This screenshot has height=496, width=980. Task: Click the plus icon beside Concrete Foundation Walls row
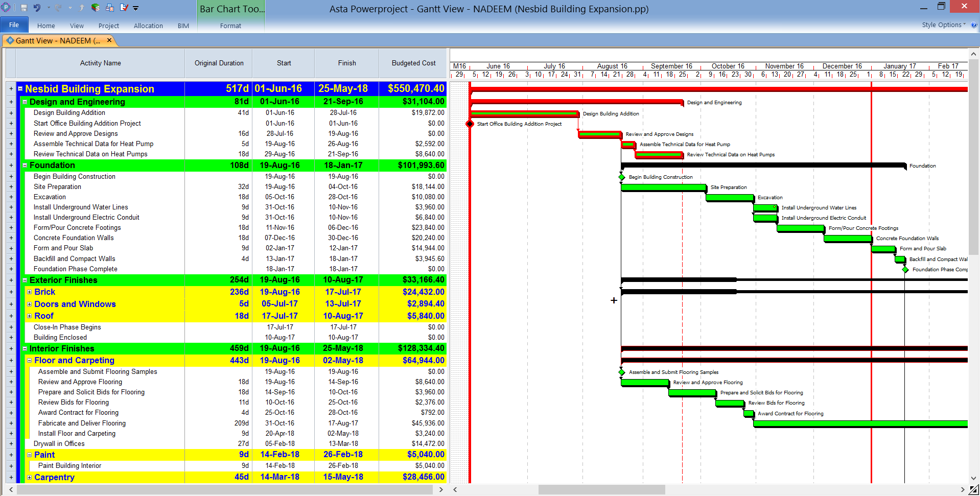click(11, 238)
